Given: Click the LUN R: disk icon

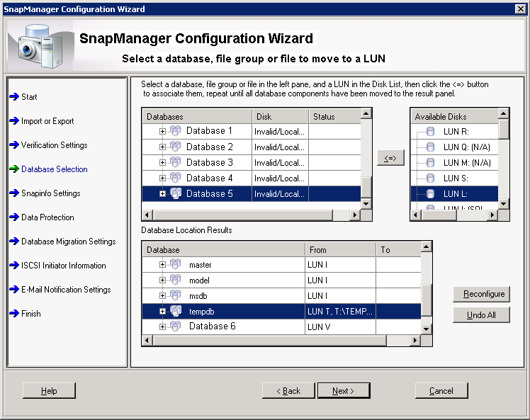Looking at the screenshot, I should pyautogui.click(x=430, y=132).
